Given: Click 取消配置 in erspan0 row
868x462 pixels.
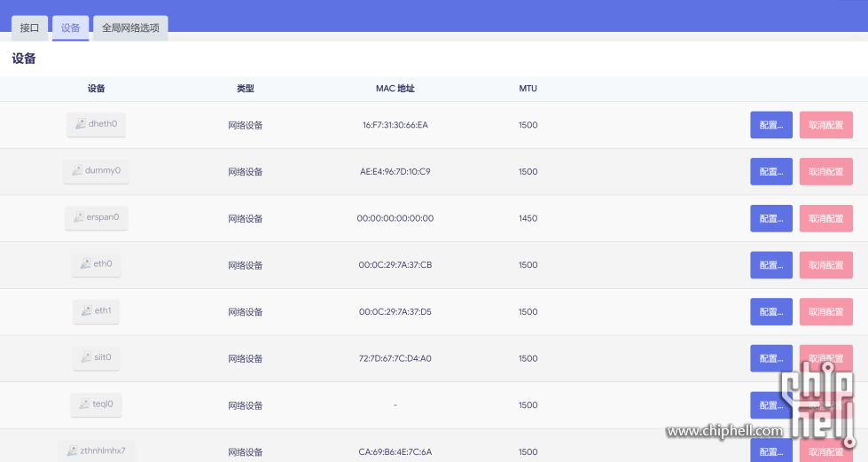Looking at the screenshot, I should click(826, 218).
